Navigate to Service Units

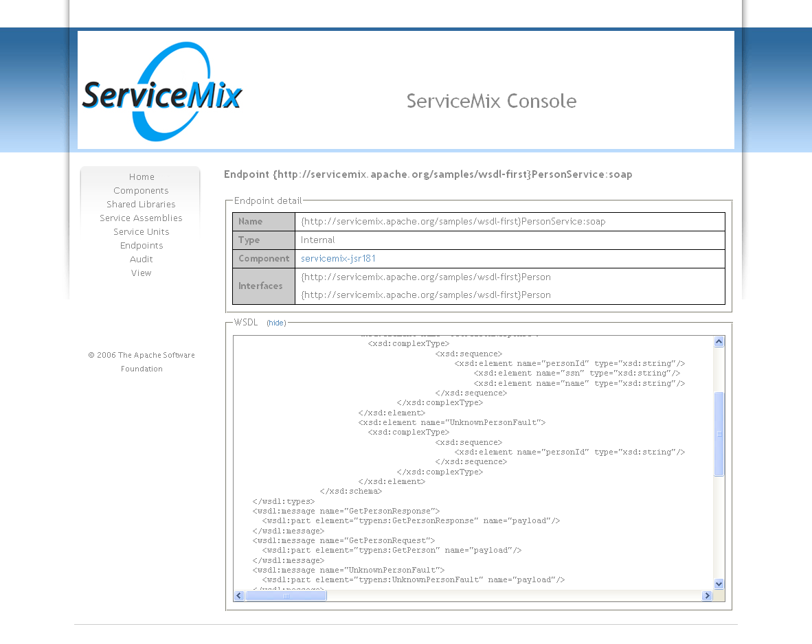[x=142, y=232]
